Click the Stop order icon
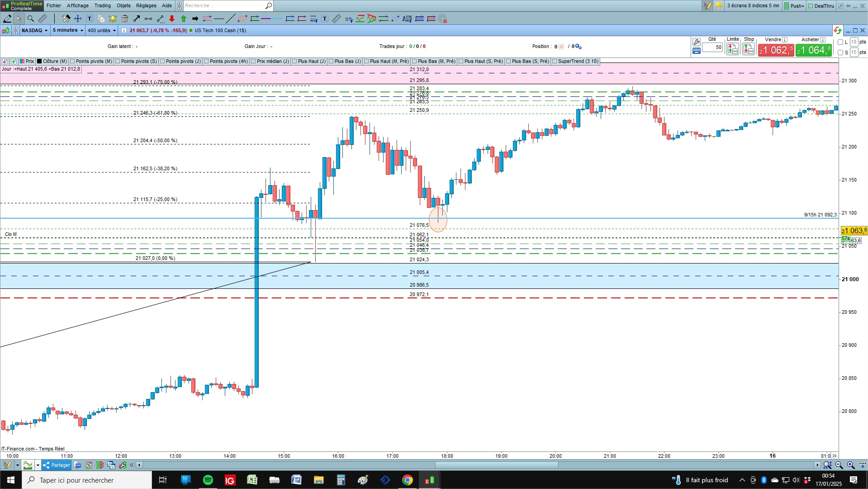The width and height of the screenshot is (868, 489). [x=749, y=49]
